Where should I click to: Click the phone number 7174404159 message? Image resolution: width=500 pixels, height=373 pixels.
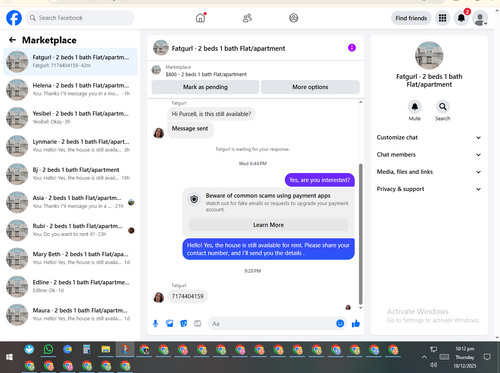(x=187, y=296)
